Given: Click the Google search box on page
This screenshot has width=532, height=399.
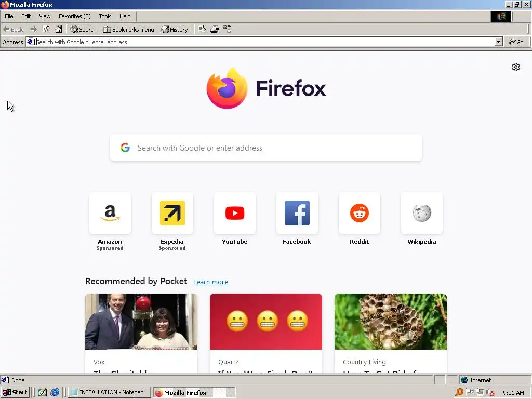Looking at the screenshot, I should 265,148.
